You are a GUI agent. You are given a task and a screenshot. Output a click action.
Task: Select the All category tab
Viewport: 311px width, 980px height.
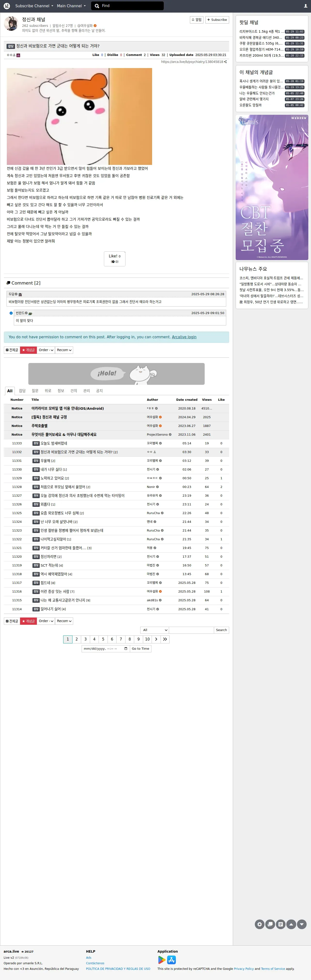tap(10, 391)
